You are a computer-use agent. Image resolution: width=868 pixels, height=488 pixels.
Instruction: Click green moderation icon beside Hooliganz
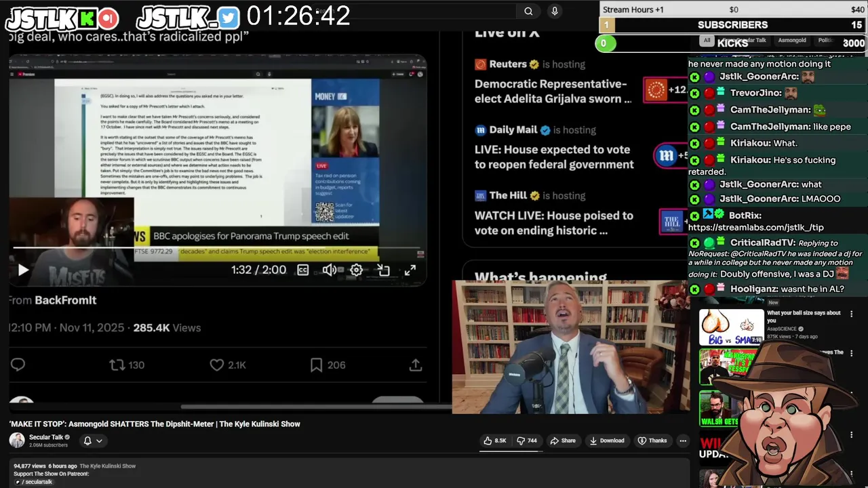pyautogui.click(x=694, y=289)
